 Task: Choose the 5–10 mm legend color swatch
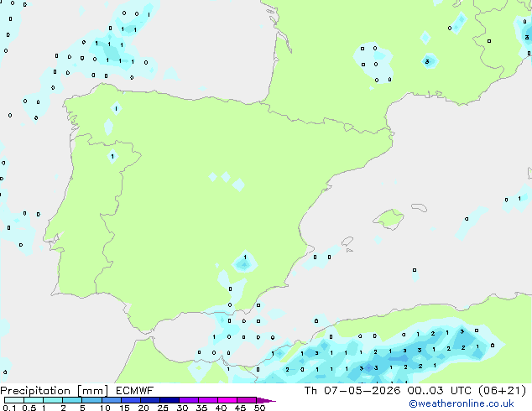tap(91, 400)
